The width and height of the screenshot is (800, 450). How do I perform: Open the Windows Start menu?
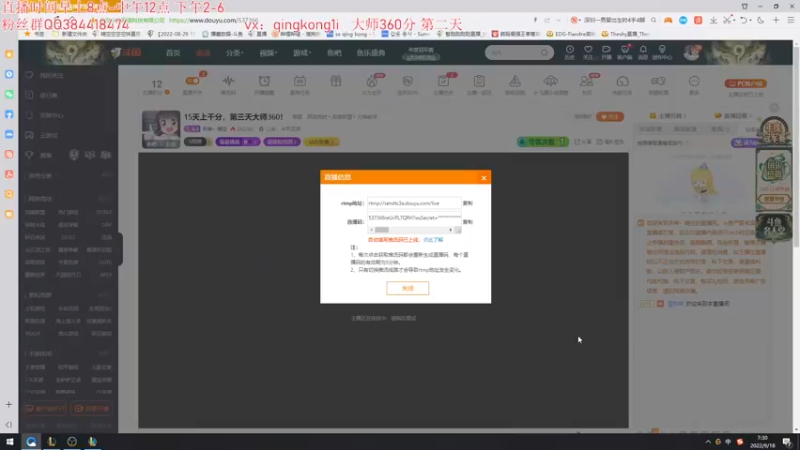click(9, 442)
